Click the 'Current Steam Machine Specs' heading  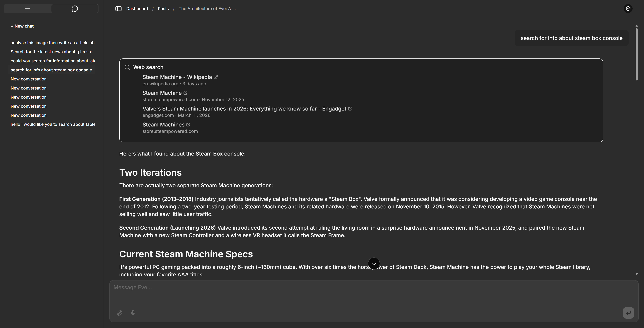coord(186,254)
